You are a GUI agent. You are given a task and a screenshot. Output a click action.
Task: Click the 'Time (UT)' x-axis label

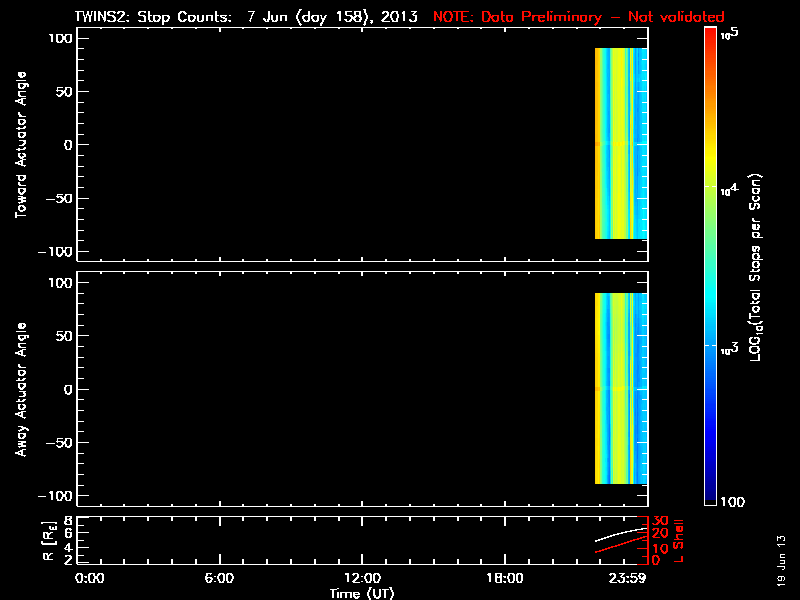pyautogui.click(x=363, y=593)
